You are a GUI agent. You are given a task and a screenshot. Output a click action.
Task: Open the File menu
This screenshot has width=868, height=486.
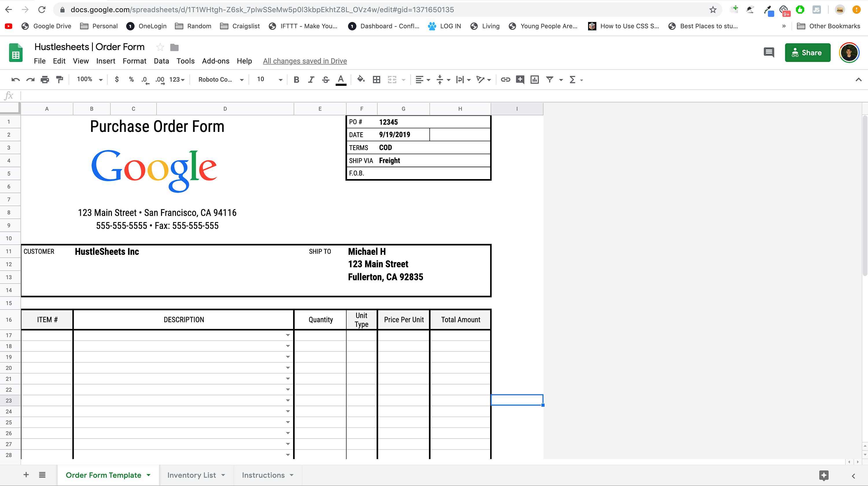pyautogui.click(x=40, y=61)
